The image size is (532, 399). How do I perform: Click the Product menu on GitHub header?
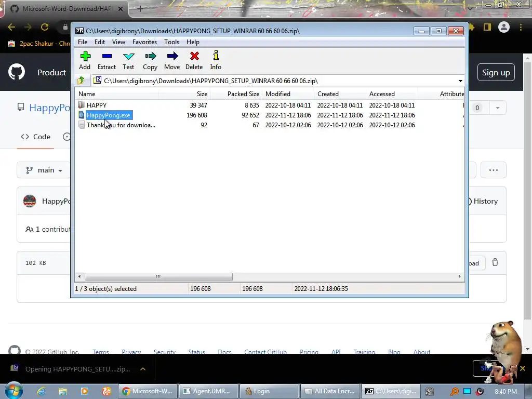[x=51, y=73]
